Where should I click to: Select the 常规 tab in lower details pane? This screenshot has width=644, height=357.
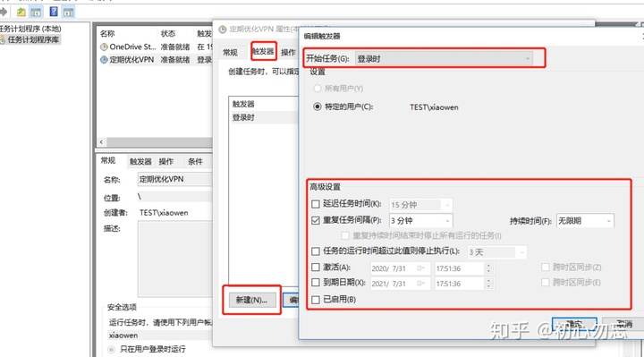click(108, 161)
